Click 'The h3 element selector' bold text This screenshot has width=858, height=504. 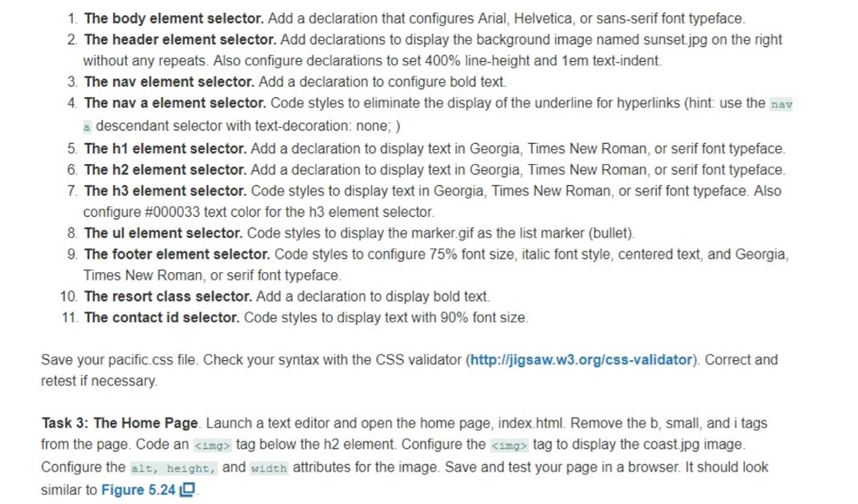click(165, 191)
